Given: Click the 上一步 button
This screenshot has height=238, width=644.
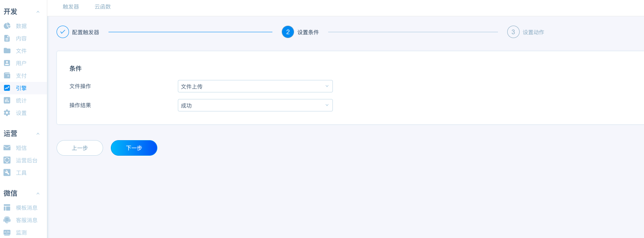Looking at the screenshot, I should [x=80, y=148].
